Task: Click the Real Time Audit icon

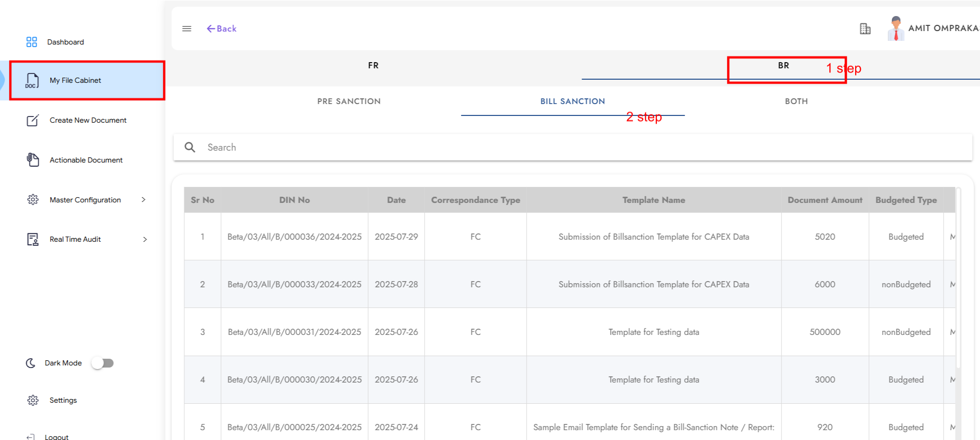Action: pos(33,239)
